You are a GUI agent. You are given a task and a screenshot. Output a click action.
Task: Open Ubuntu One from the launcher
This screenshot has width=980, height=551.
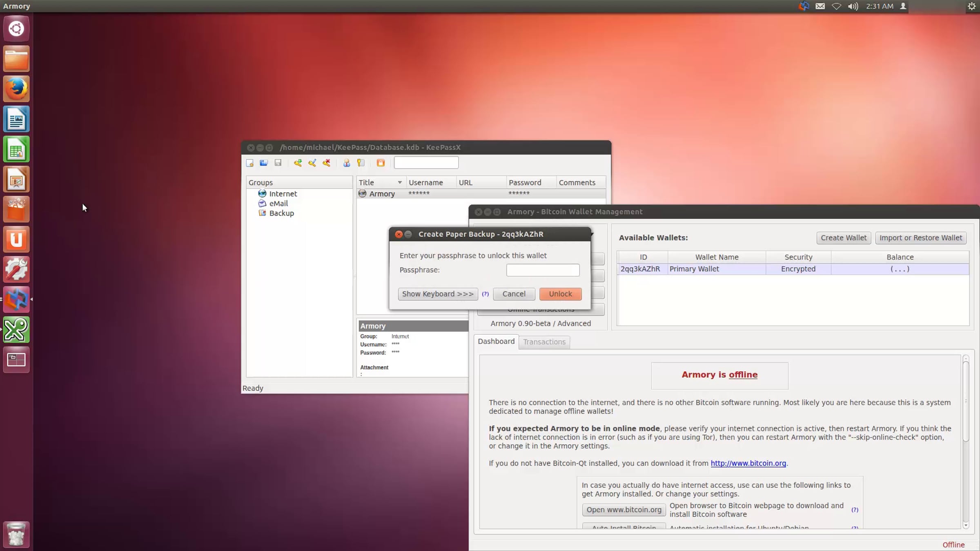(16, 239)
